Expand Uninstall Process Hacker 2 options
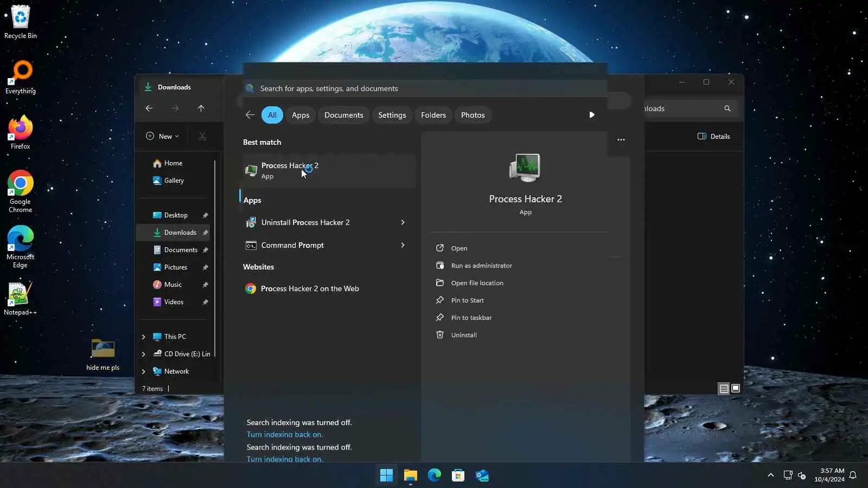The image size is (868, 488). [x=403, y=222]
